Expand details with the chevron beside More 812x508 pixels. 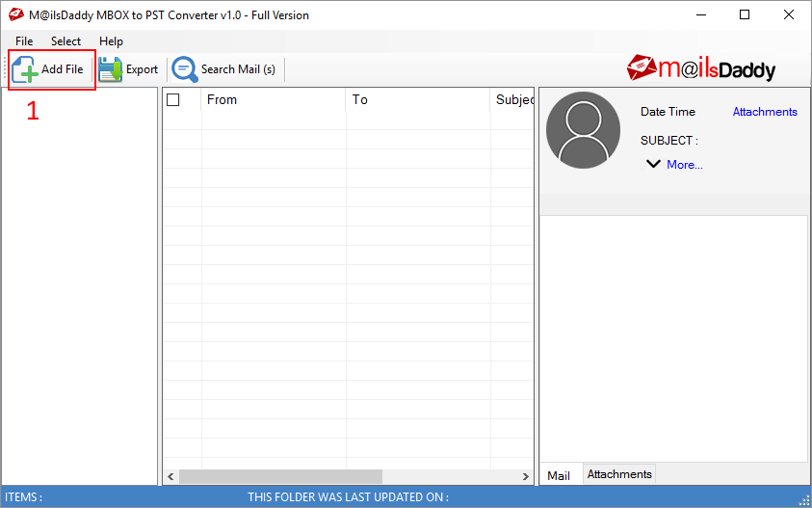coord(653,164)
